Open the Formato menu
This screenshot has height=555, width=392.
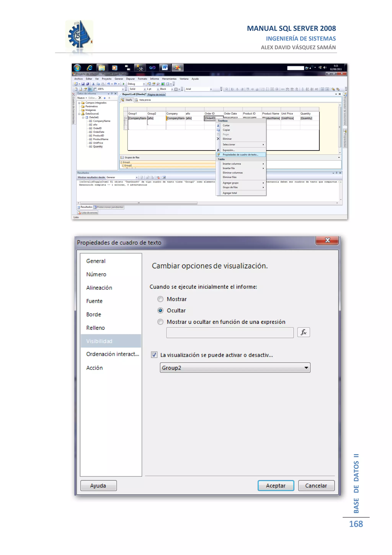142,79
